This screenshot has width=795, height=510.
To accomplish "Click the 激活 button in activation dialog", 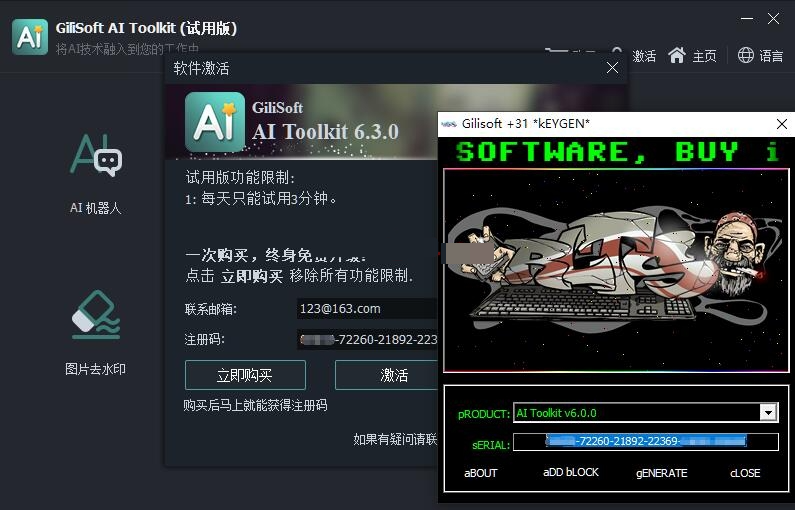I will pos(386,375).
